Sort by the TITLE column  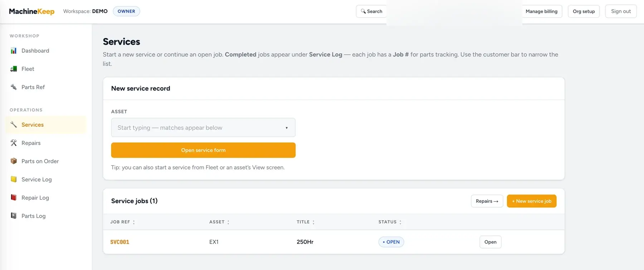(306, 222)
